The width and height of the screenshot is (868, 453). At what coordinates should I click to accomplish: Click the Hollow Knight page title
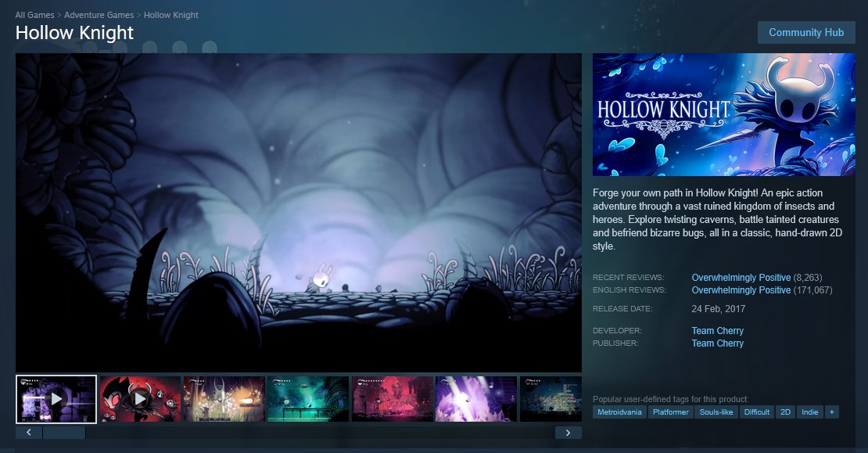pos(75,33)
